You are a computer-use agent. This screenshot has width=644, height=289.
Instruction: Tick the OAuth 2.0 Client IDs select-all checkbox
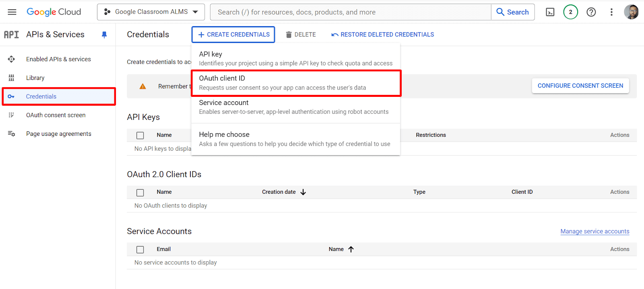point(140,193)
